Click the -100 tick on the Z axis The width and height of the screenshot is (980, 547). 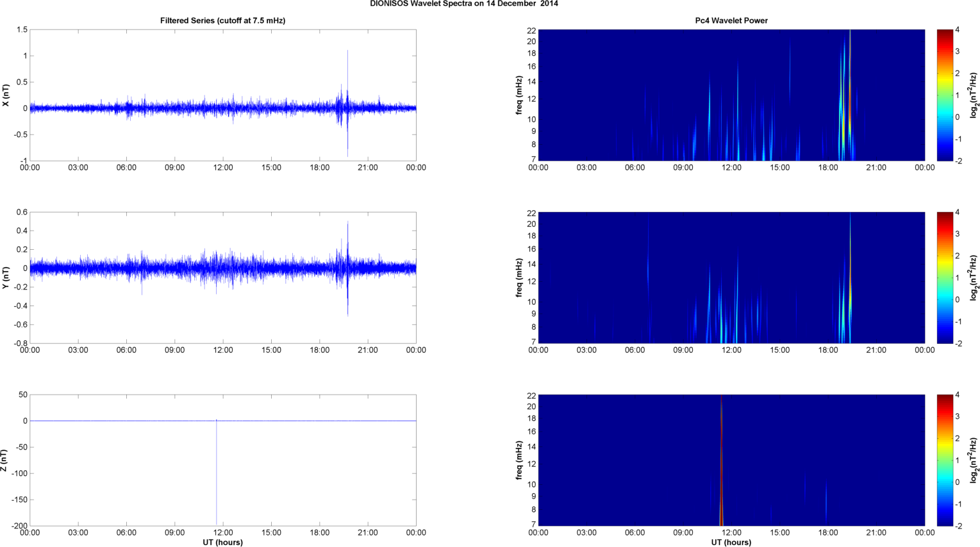[x=19, y=473]
